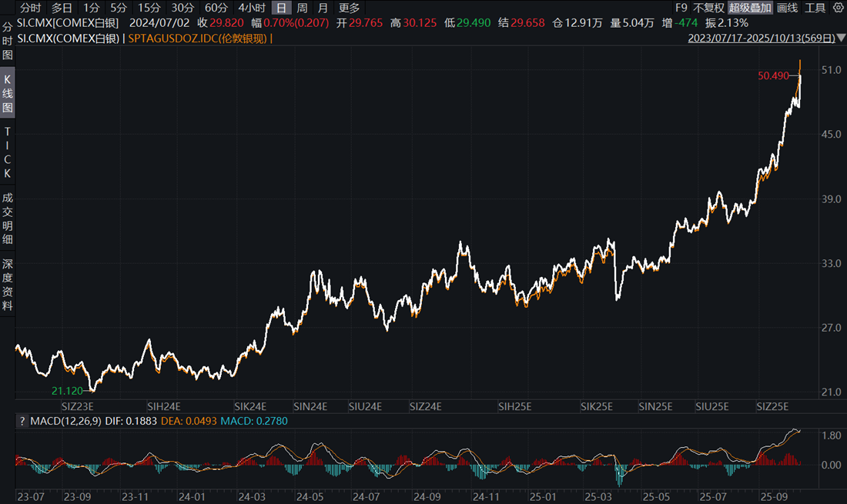Viewport: 847px width, 504px height.
Task: Click the F9 shortcut button
Action: [681, 8]
